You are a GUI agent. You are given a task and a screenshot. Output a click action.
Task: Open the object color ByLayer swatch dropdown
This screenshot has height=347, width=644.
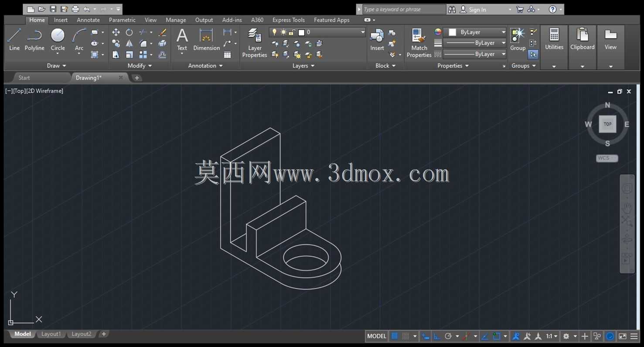coord(475,32)
